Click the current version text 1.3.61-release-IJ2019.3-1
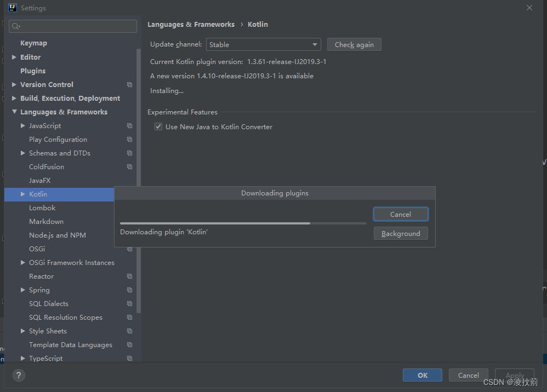547x392 pixels. click(287, 62)
